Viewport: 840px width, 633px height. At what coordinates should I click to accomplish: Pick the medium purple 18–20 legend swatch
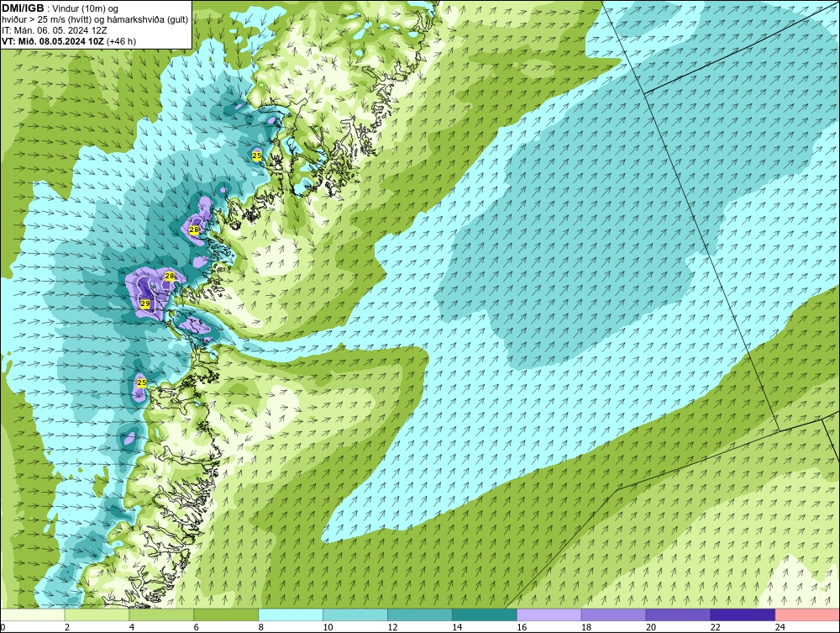click(613, 615)
